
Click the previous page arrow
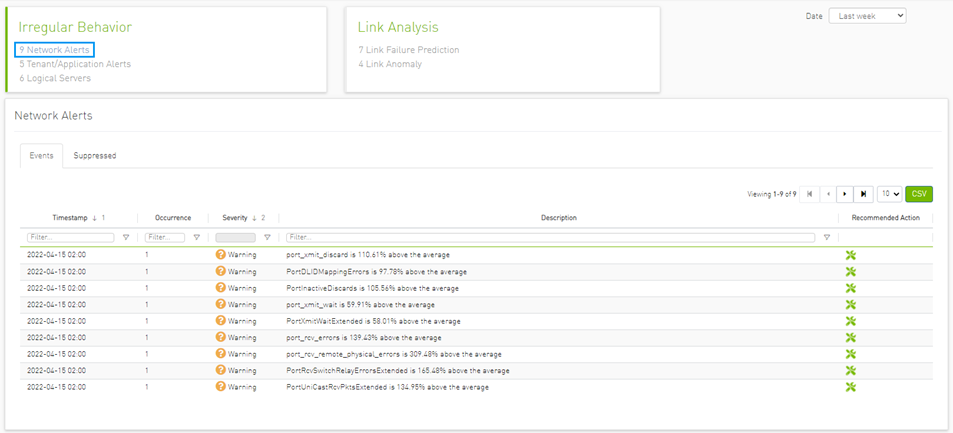click(828, 194)
